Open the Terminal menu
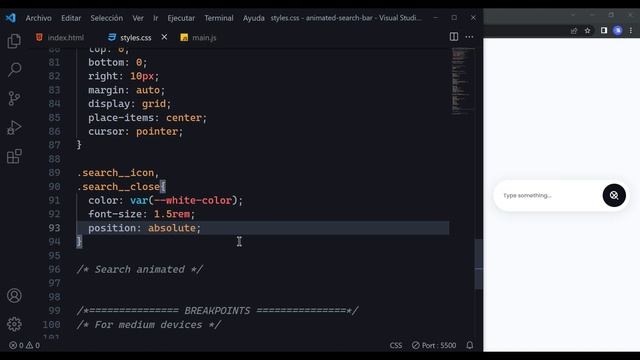 click(219, 18)
